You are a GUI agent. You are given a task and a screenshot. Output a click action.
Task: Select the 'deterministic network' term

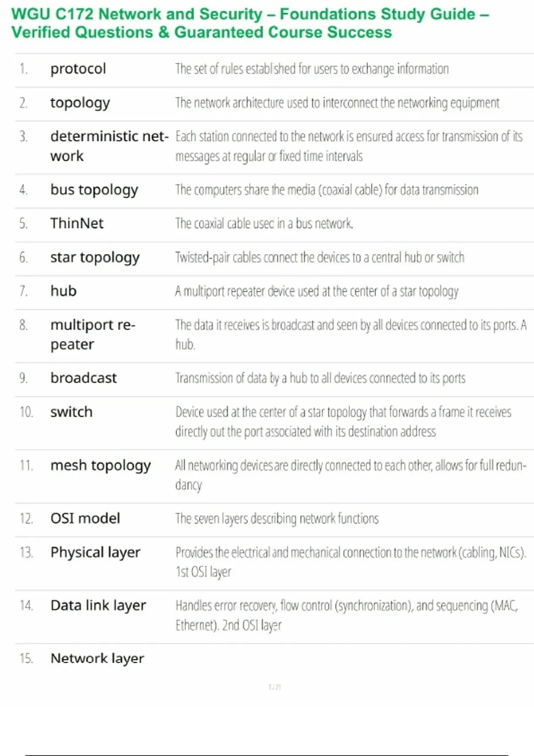coord(109,146)
